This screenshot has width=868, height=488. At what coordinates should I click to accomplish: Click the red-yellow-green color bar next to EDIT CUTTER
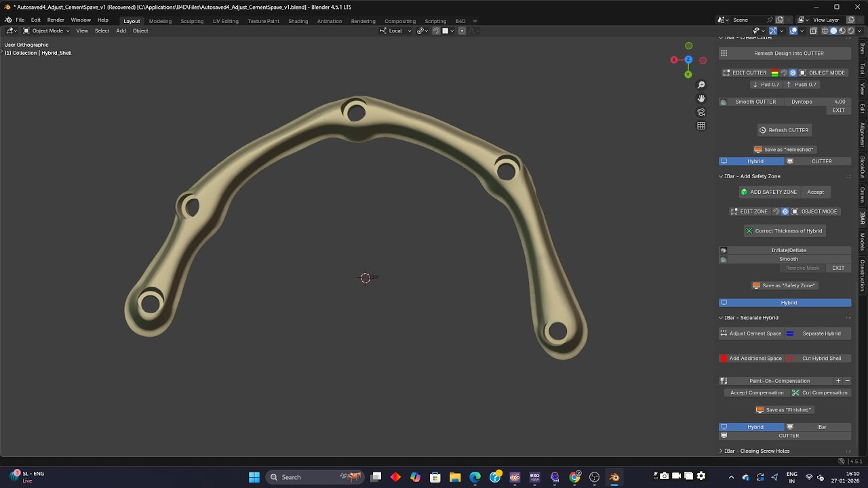point(774,73)
